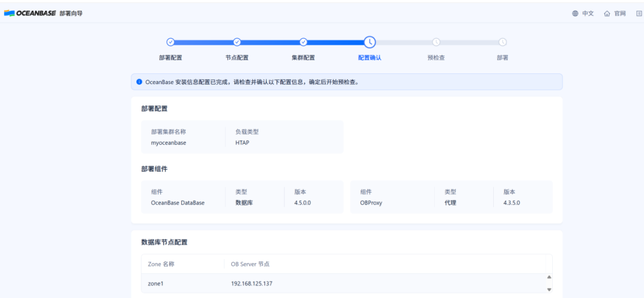
Task: Click the globe language icon
Action: 575,14
